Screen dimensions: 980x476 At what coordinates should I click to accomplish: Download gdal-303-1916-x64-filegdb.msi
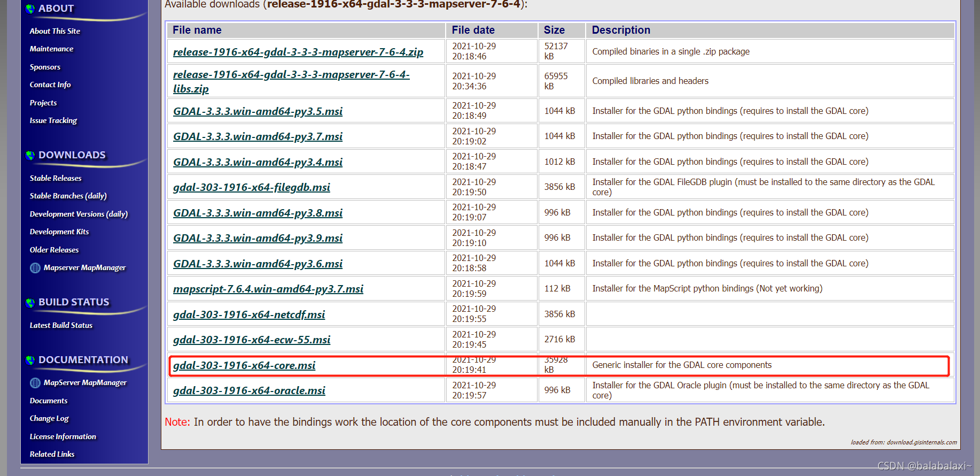(252, 187)
